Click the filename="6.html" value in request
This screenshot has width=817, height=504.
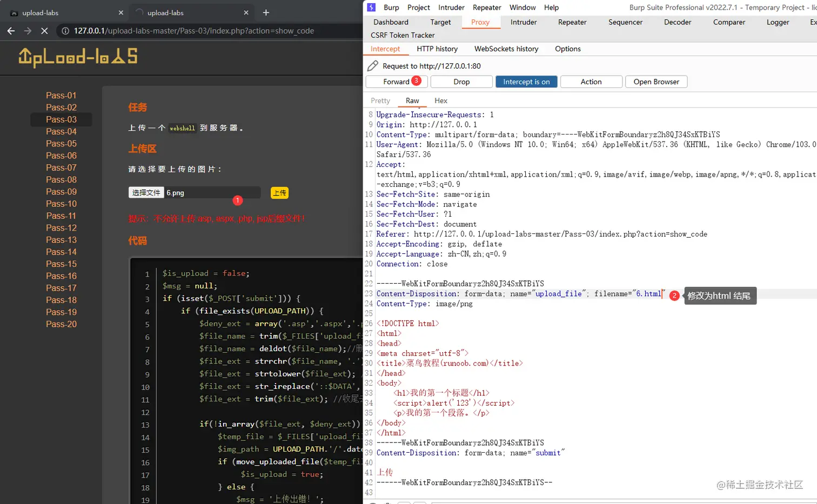click(x=630, y=294)
